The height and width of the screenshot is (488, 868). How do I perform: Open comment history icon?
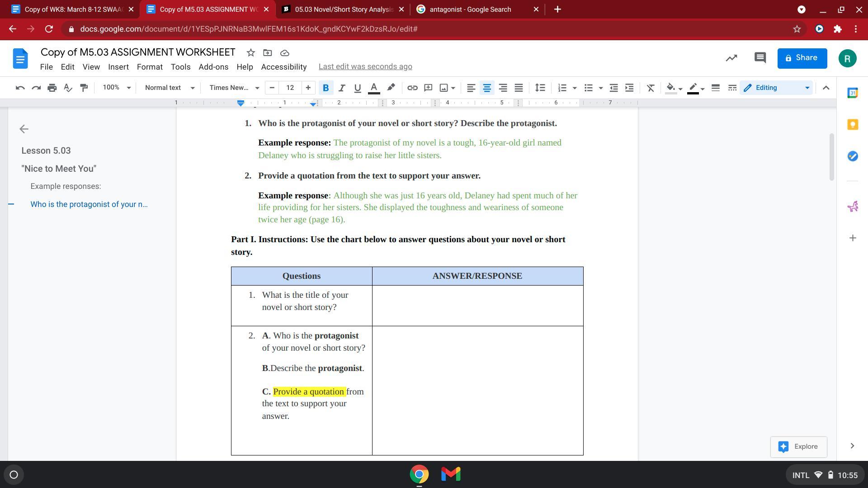click(759, 58)
